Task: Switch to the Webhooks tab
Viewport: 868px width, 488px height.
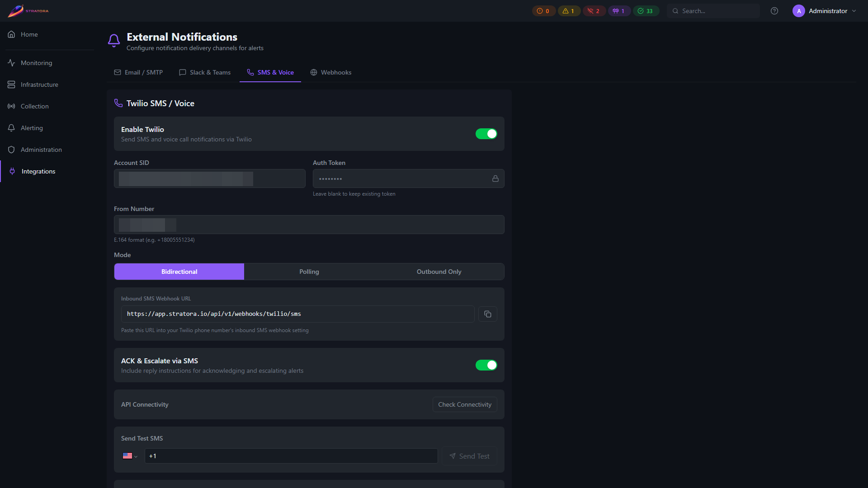Action: click(331, 72)
